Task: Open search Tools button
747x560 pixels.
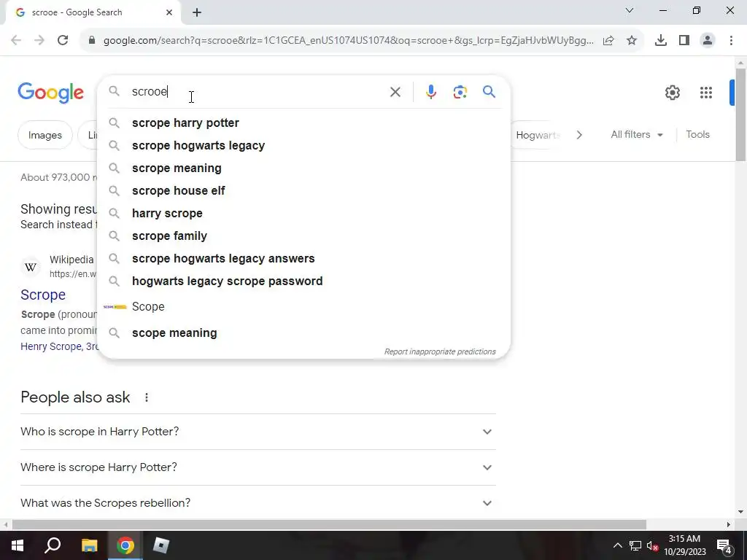Action: [x=697, y=135]
